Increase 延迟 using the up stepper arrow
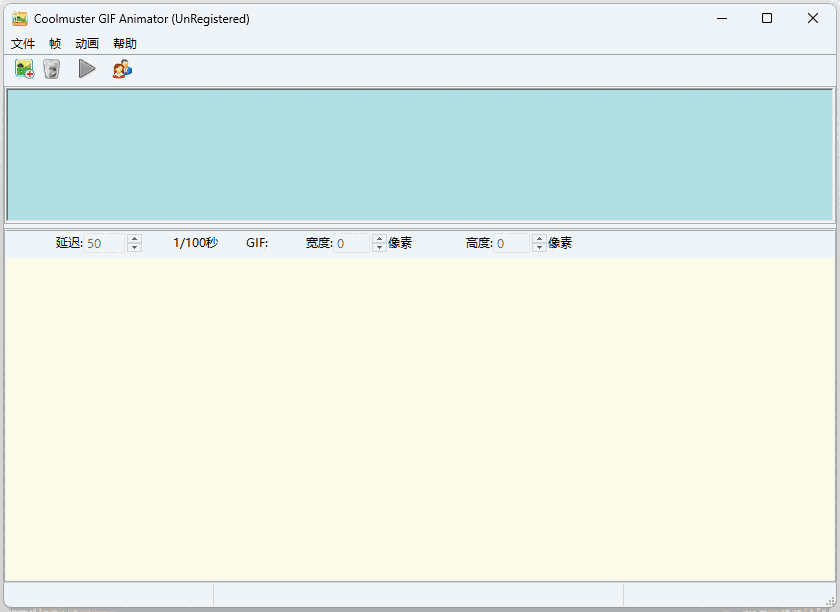This screenshot has width=840, height=612. tap(135, 238)
